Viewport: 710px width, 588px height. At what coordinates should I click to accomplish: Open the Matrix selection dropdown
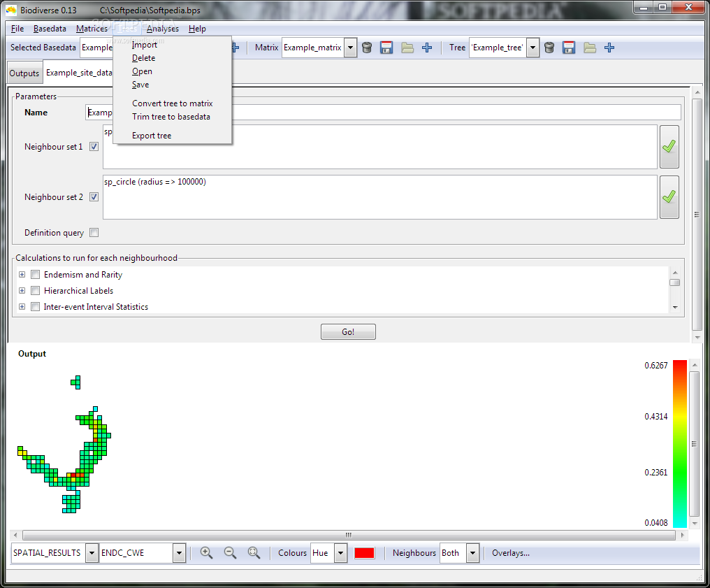(351, 48)
